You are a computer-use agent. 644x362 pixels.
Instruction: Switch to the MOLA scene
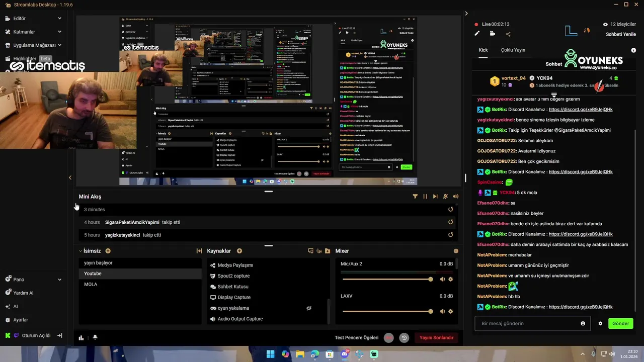click(140, 284)
